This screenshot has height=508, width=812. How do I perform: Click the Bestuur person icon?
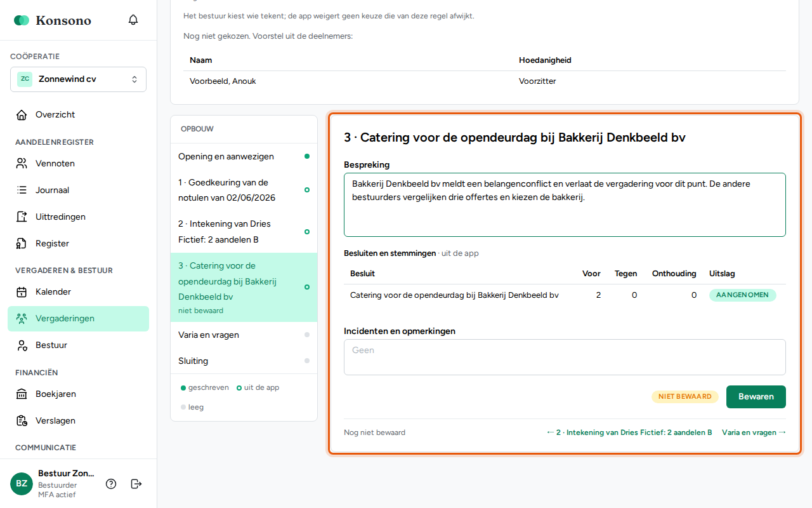coord(22,345)
